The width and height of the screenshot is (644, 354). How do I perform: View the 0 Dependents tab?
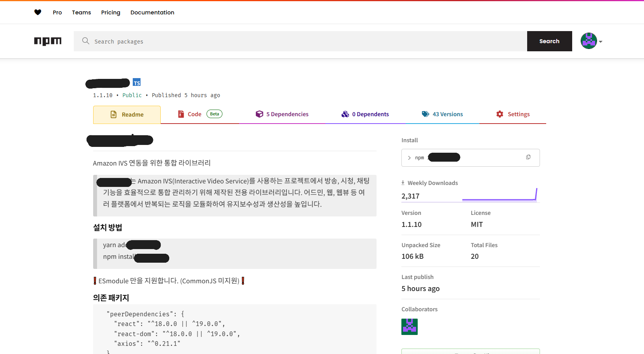[365, 114]
